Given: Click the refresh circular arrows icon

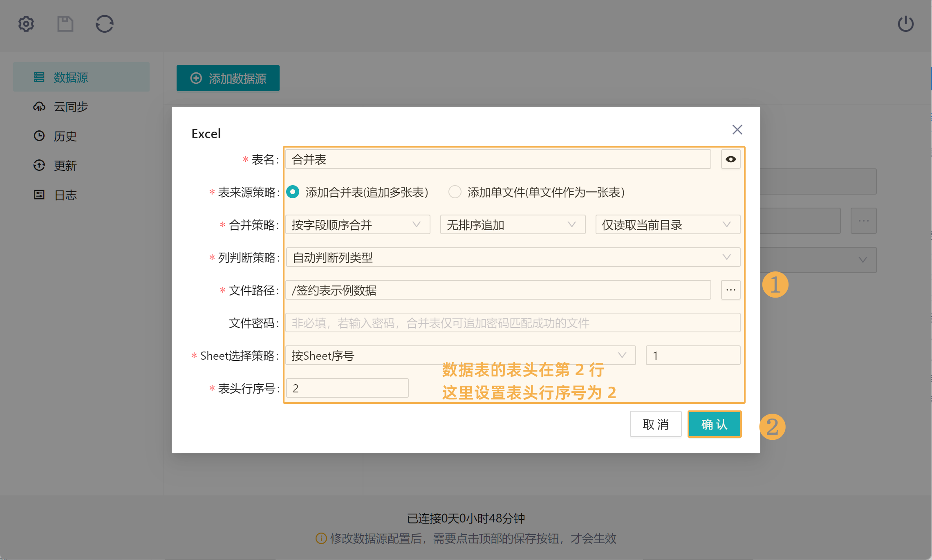Looking at the screenshot, I should pyautogui.click(x=105, y=24).
